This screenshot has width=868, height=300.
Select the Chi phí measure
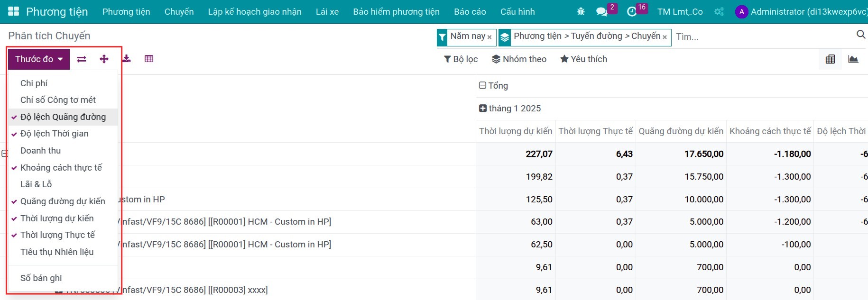point(63,83)
